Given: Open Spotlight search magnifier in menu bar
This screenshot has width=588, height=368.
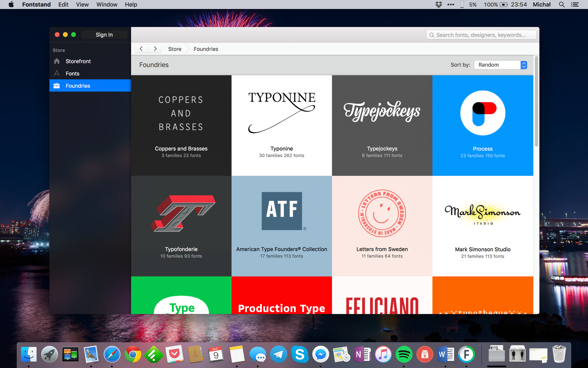Looking at the screenshot, I should (x=562, y=4).
